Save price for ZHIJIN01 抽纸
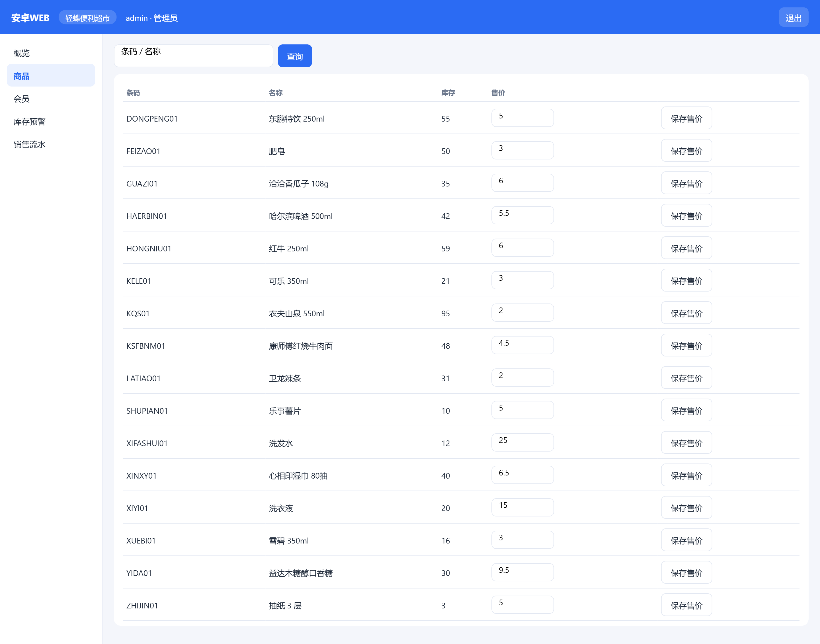Screen dimensions: 820x644 (x=686, y=605)
